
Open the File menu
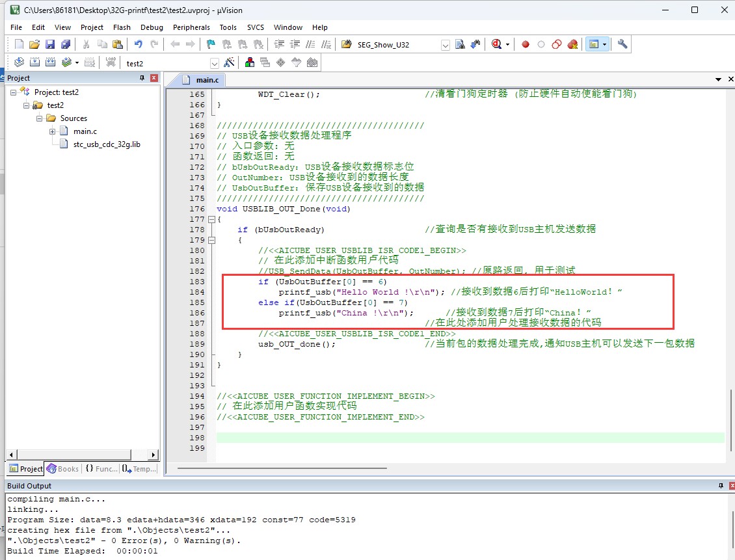coord(16,27)
